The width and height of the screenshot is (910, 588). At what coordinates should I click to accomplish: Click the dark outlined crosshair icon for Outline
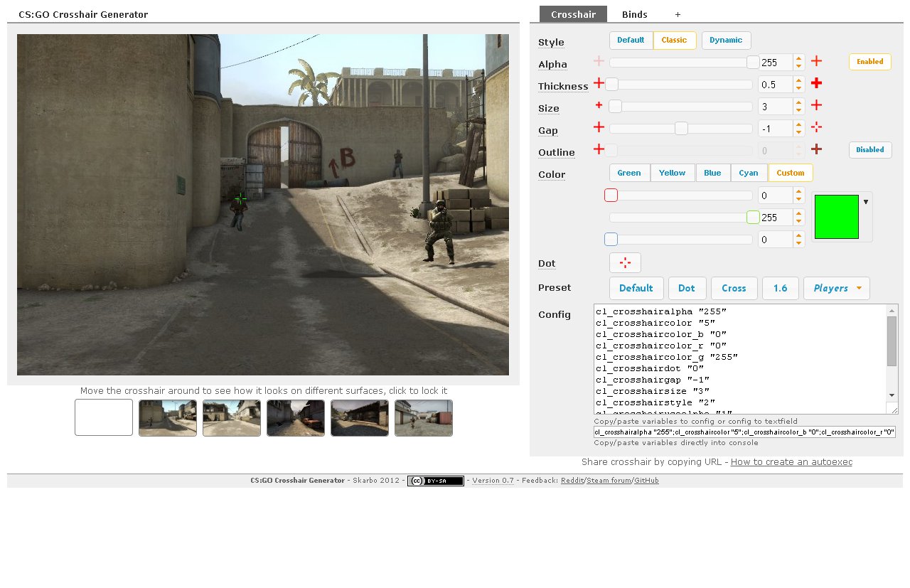817,149
